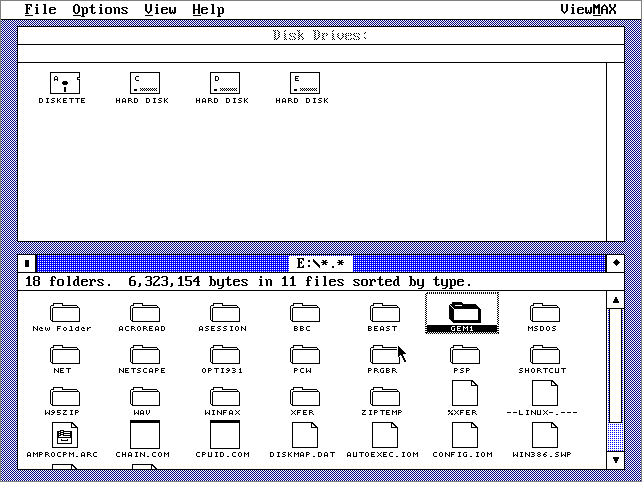This screenshot has width=642, height=482.
Task: Click the full-size box right of E:\*.* title
Action: tap(616, 263)
